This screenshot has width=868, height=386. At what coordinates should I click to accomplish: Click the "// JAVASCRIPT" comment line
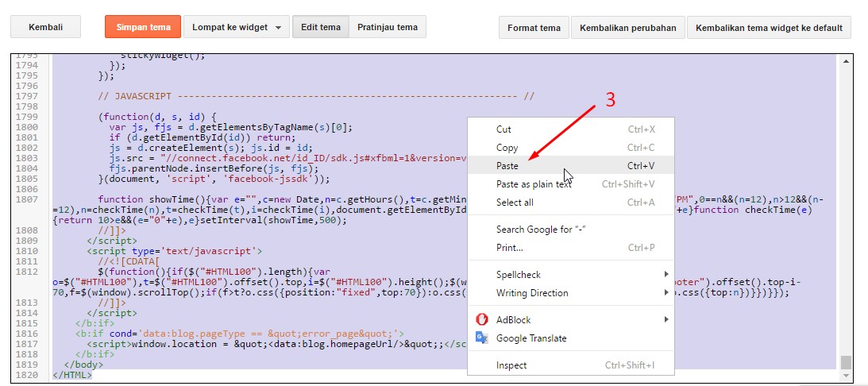315,96
